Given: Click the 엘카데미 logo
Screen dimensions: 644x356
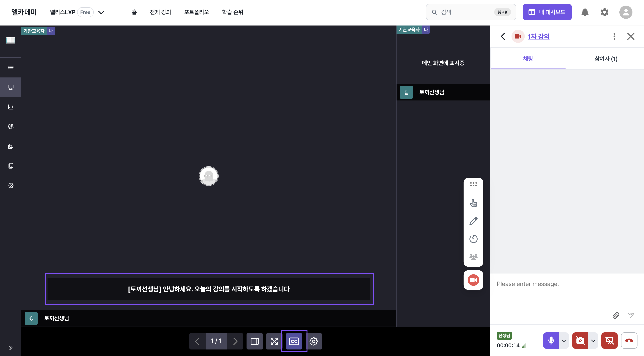Looking at the screenshot, I should click(x=24, y=12).
